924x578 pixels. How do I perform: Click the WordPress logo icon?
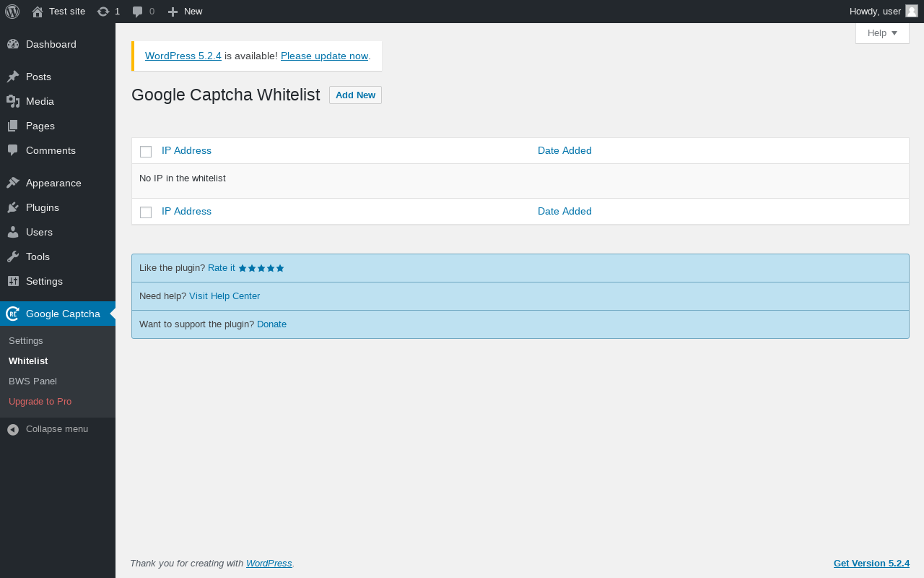coord(12,12)
